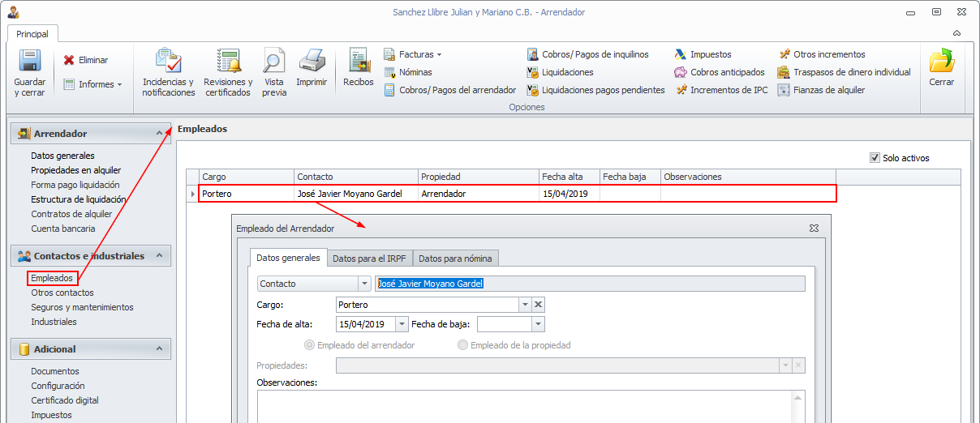Open Recibos from the ribbon
This screenshot has height=423, width=980.
[x=359, y=68]
